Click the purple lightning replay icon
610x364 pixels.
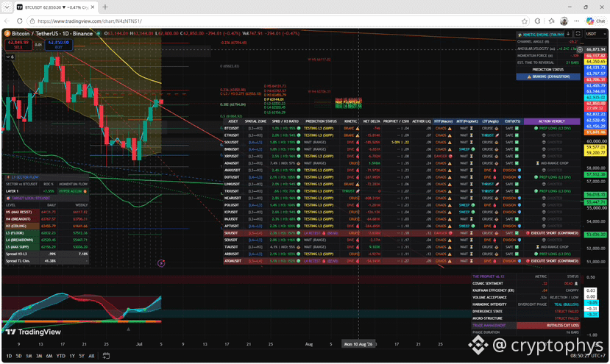(161, 263)
